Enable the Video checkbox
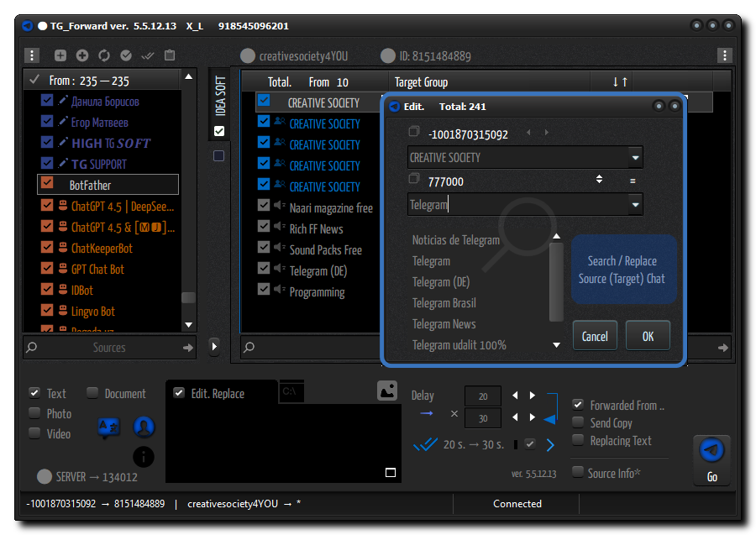 [x=34, y=433]
